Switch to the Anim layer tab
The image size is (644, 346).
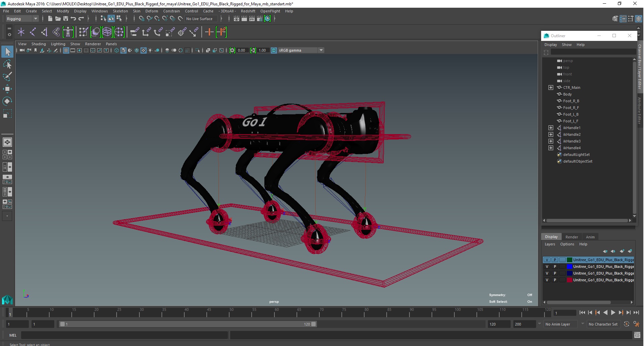pyautogui.click(x=590, y=237)
